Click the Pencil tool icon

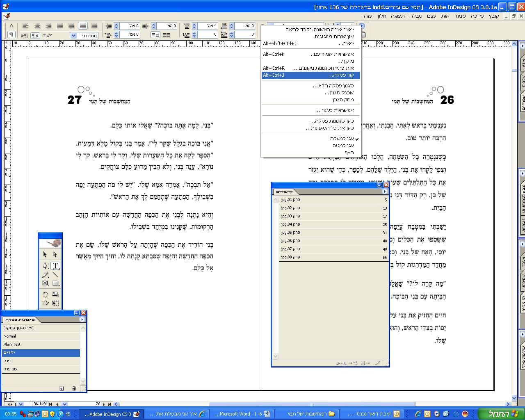(45, 275)
